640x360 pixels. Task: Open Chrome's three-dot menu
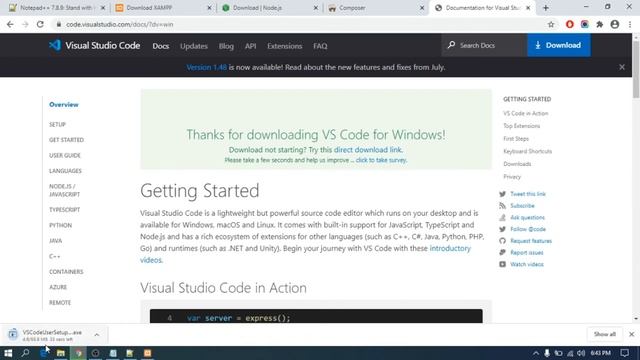pyautogui.click(x=630, y=24)
